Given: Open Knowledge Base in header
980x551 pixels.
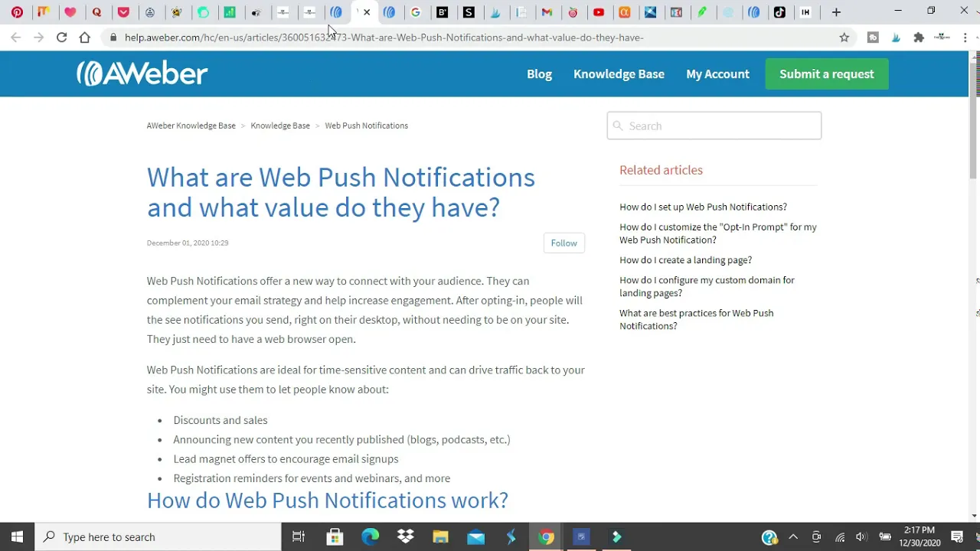Looking at the screenshot, I should (619, 73).
